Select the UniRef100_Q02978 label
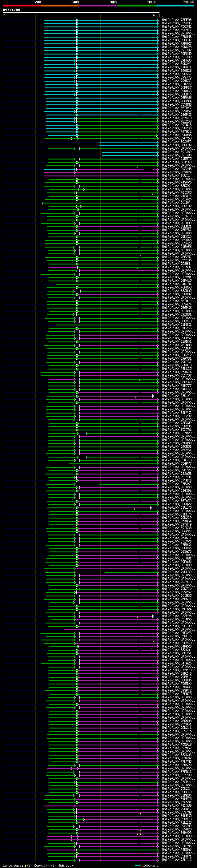Viewport: 197px width, 868px height. tap(177, 582)
